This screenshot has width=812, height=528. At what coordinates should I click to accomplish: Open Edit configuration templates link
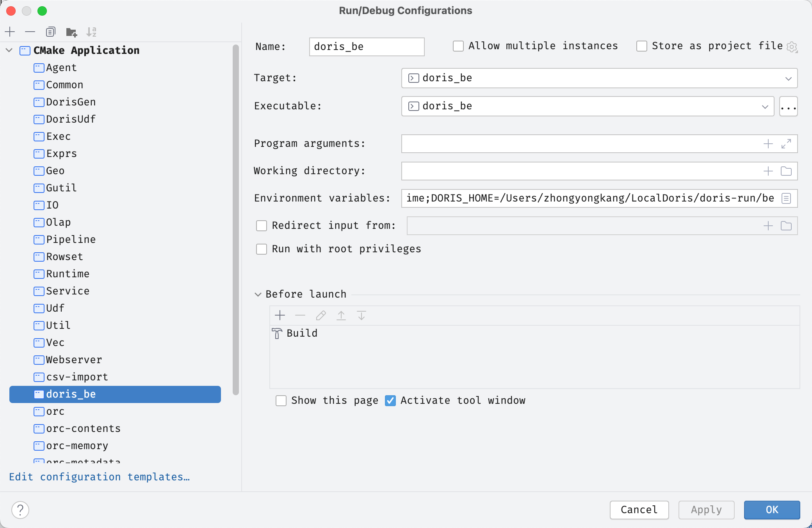click(x=99, y=477)
